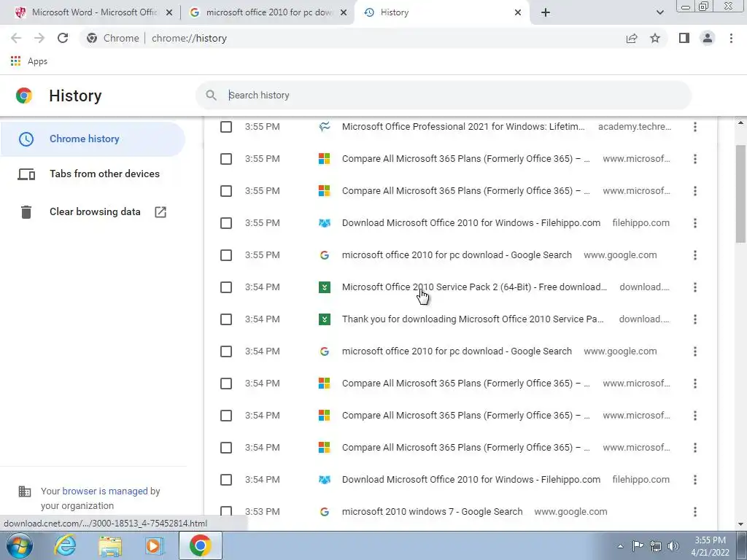The image size is (747, 560).
Task: Open the Windows Start button
Action: click(20, 545)
